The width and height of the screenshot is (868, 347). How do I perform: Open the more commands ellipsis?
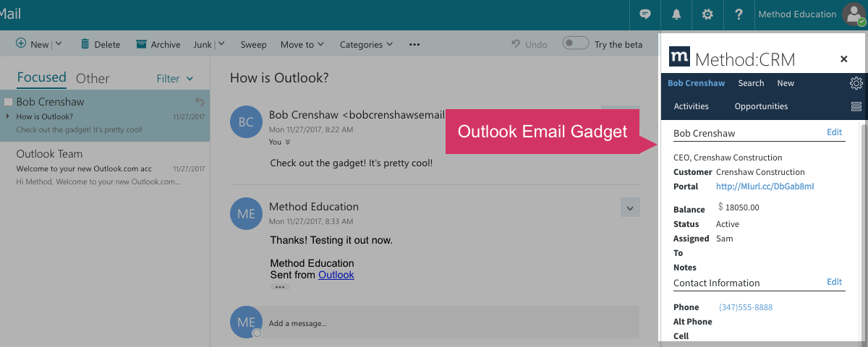[x=414, y=44]
